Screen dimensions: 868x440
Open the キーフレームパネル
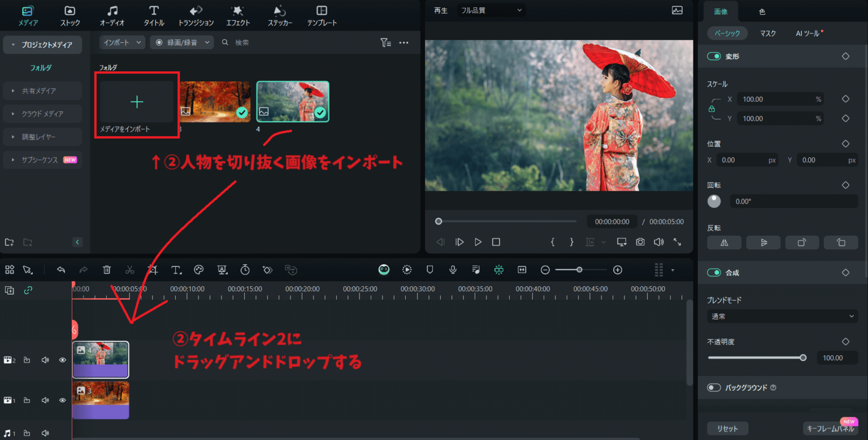tap(830, 428)
